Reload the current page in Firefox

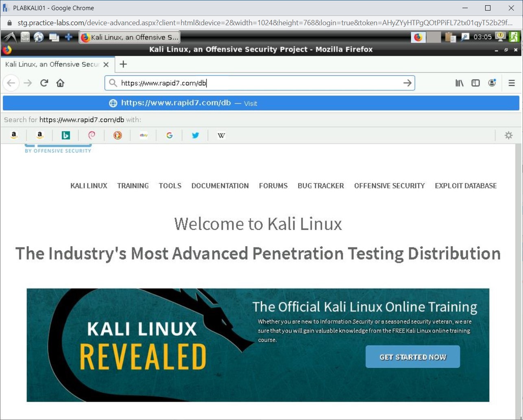click(44, 83)
